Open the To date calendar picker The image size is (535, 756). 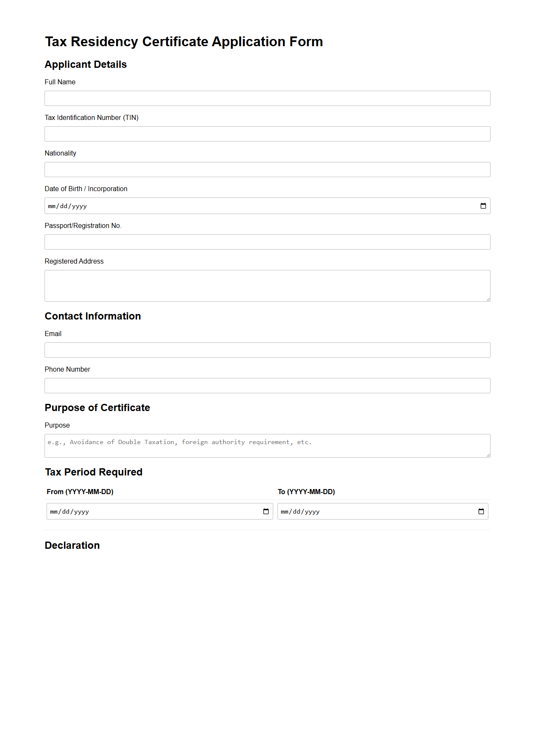[x=481, y=511]
